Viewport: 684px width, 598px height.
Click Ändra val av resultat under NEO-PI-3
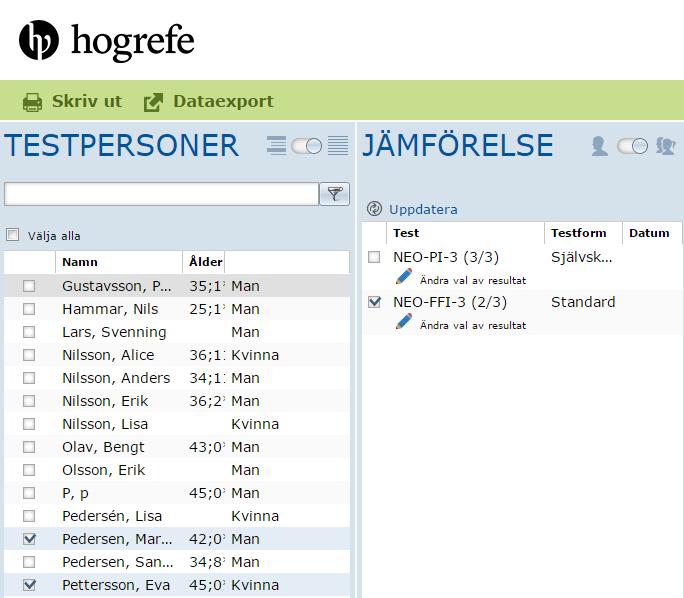473,280
